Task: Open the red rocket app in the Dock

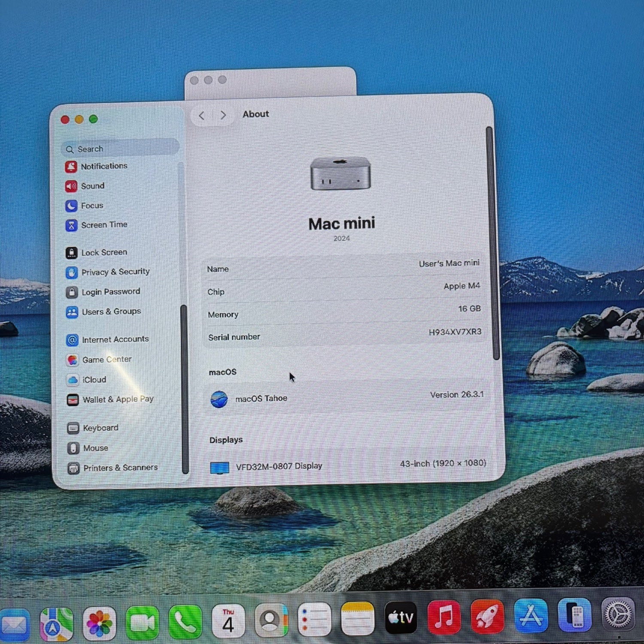Action: tap(487, 616)
